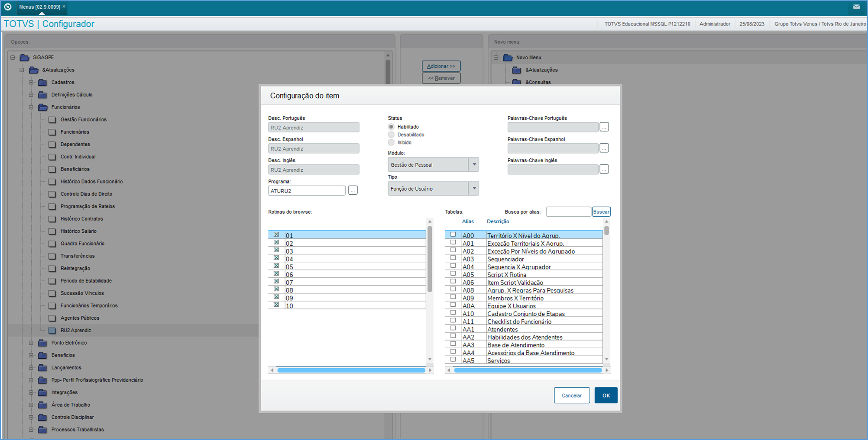868x440 pixels.
Task: Switch to the Menus [02.9.0099] tab
Action: pos(39,7)
